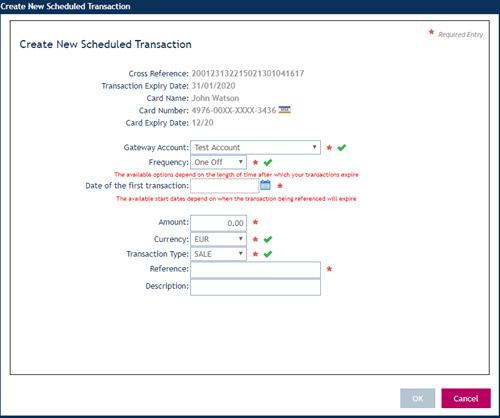The image size is (500, 418).
Task: Click green checkmark next to Transaction Type
Action: coord(268,254)
